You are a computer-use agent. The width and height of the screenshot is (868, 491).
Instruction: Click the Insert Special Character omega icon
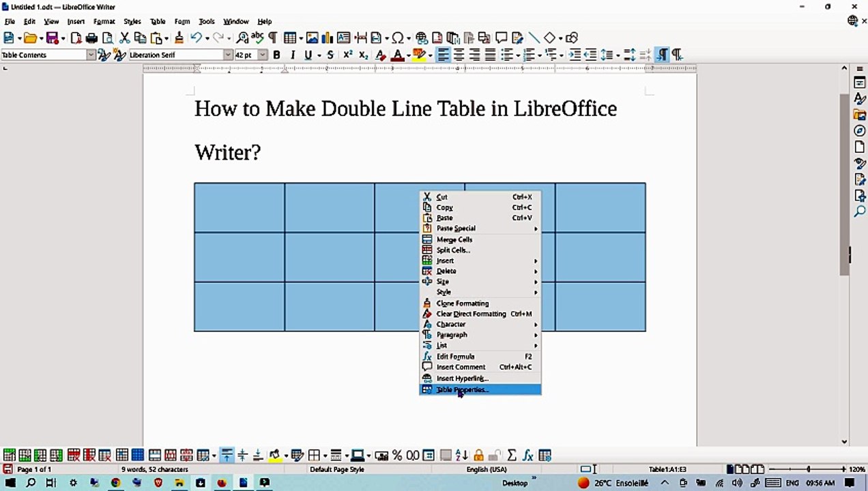coord(396,38)
